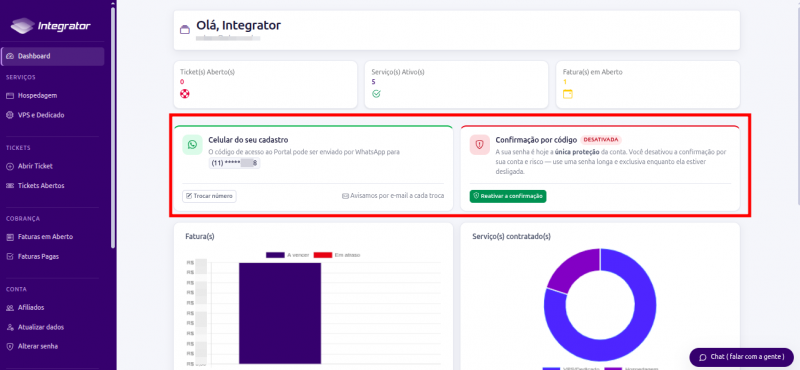Click the Tickets Abertos icon
Screen dimensions: 800x370
[10, 186]
